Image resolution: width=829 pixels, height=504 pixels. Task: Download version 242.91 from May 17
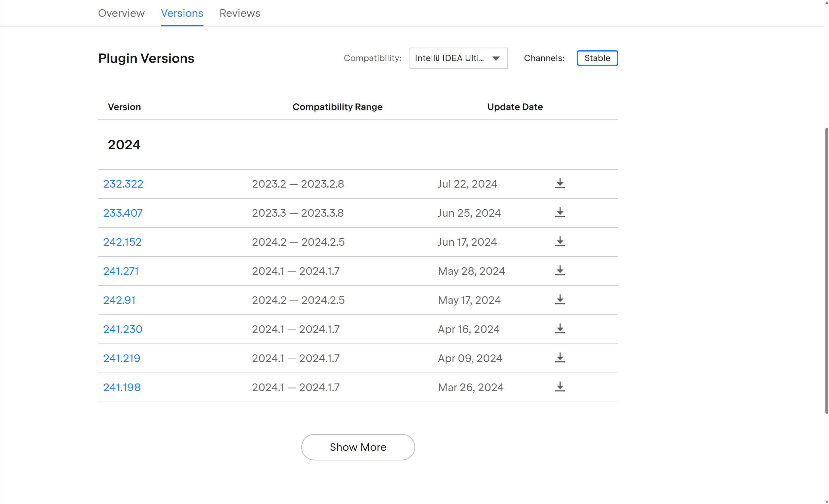click(x=560, y=300)
